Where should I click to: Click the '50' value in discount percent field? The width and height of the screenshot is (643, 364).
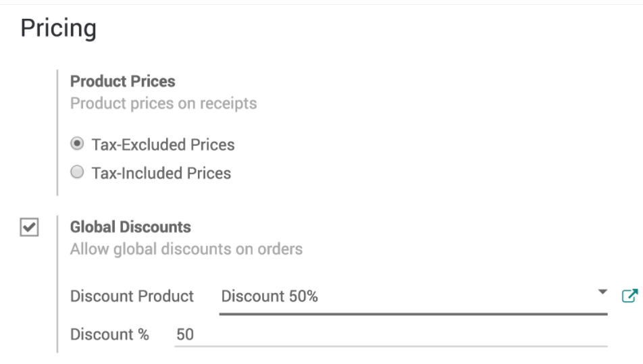point(185,334)
